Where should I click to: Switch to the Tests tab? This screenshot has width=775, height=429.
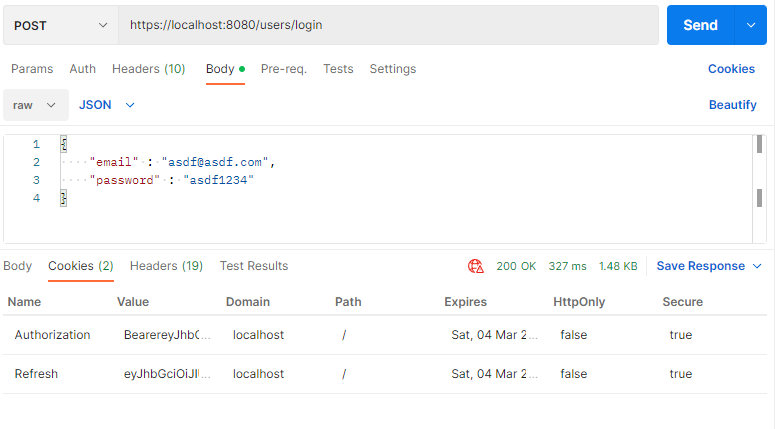tap(338, 69)
